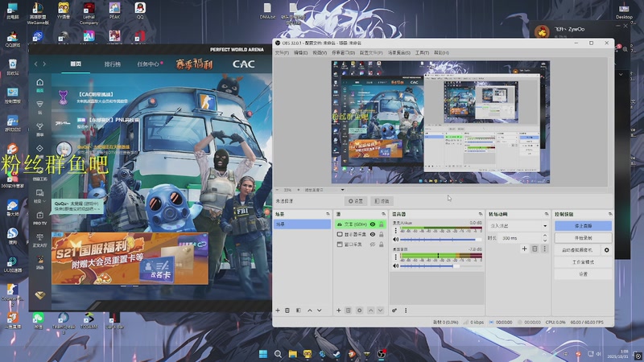Toggle lock on Text (GDI+) source
The image size is (644, 362).
[x=381, y=224]
